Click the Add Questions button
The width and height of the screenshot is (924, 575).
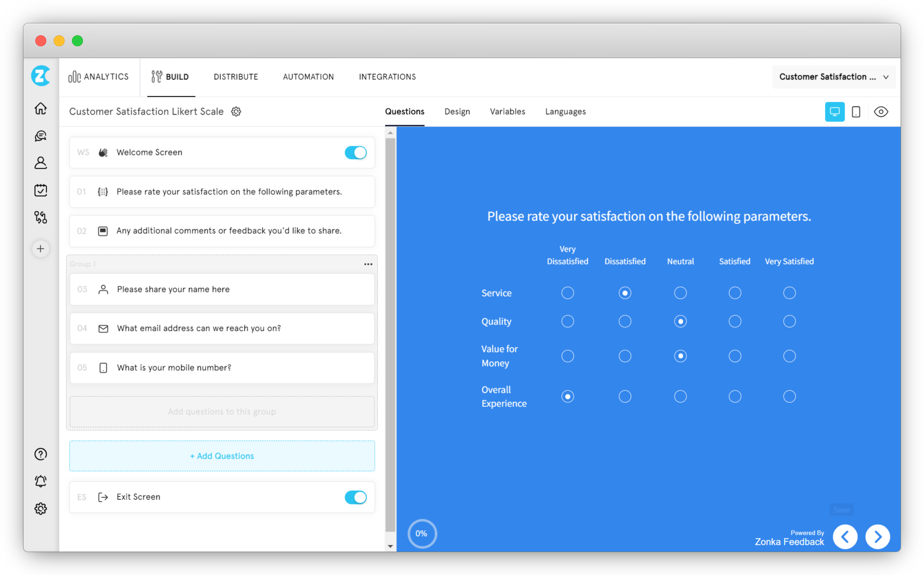tap(222, 456)
